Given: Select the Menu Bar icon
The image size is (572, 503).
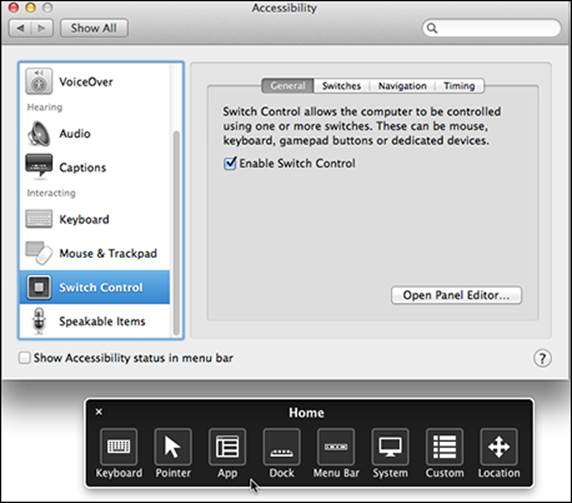Looking at the screenshot, I should point(336,446).
